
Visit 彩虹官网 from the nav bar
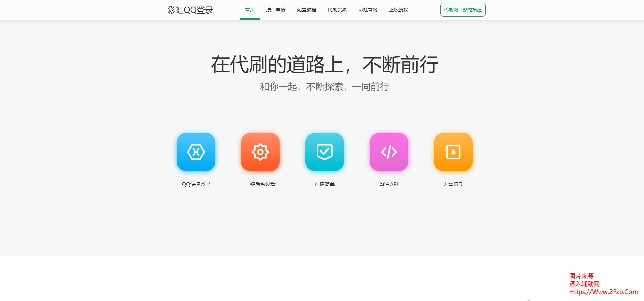click(x=368, y=10)
